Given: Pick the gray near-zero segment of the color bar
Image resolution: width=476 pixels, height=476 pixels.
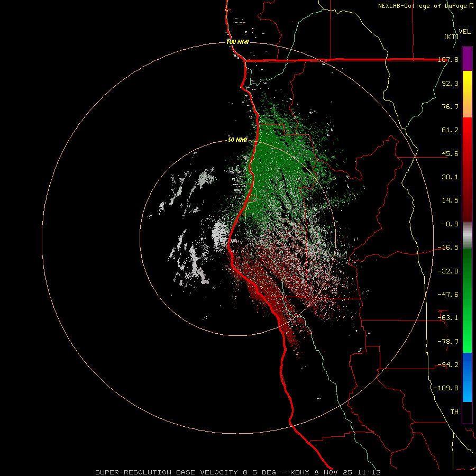Looking at the screenshot, I should tap(467, 235).
